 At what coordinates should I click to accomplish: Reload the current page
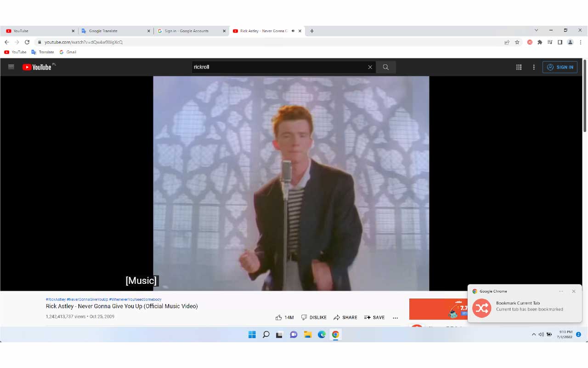(x=27, y=42)
